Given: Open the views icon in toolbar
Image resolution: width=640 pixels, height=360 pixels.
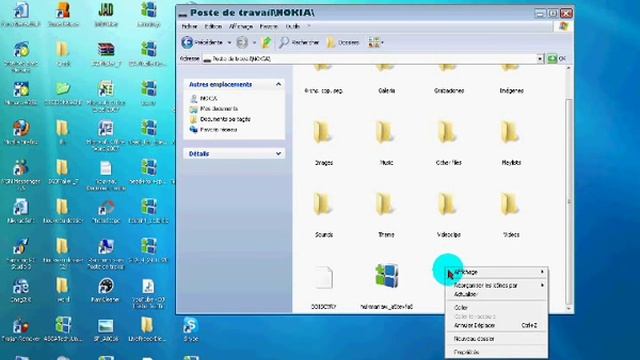Looking at the screenshot, I should point(373,42).
